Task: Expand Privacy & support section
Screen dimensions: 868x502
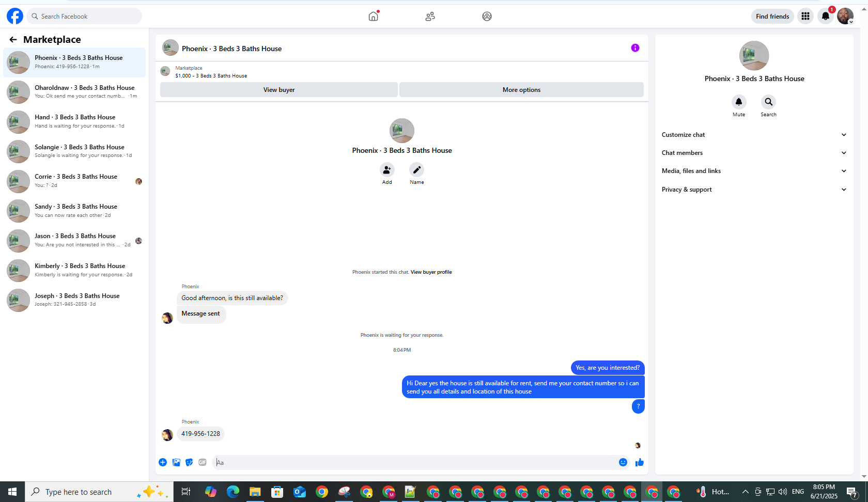Action: point(754,190)
